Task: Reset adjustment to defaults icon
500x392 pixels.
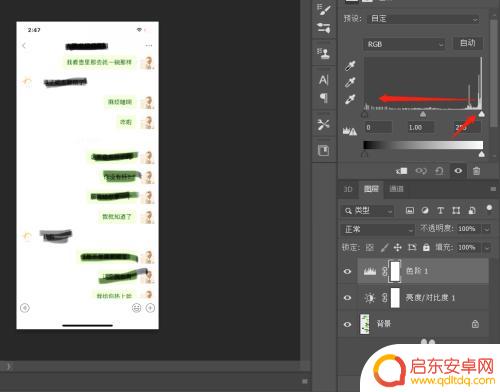Action: pos(439,171)
